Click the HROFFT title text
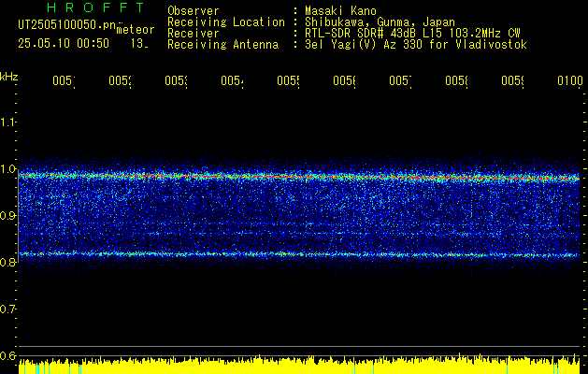The width and height of the screenshot is (588, 374). click(x=95, y=7)
